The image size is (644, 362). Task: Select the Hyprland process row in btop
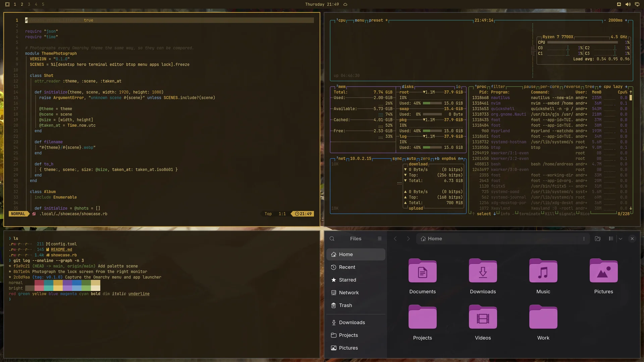(x=549, y=131)
